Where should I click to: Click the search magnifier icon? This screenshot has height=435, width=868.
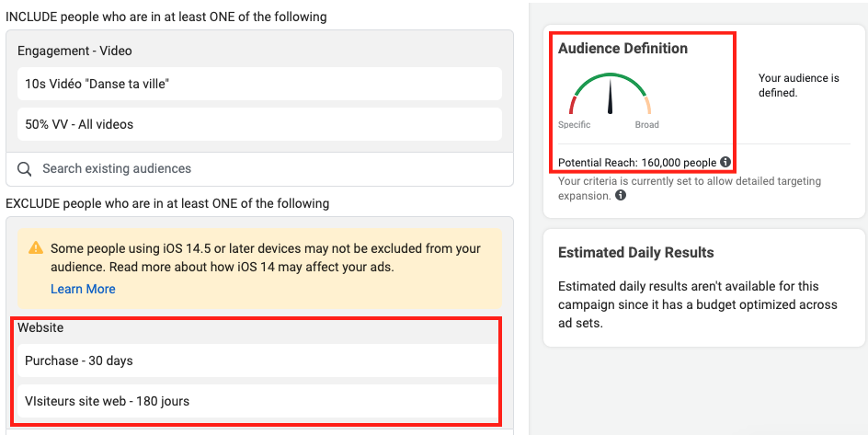pyautogui.click(x=25, y=169)
